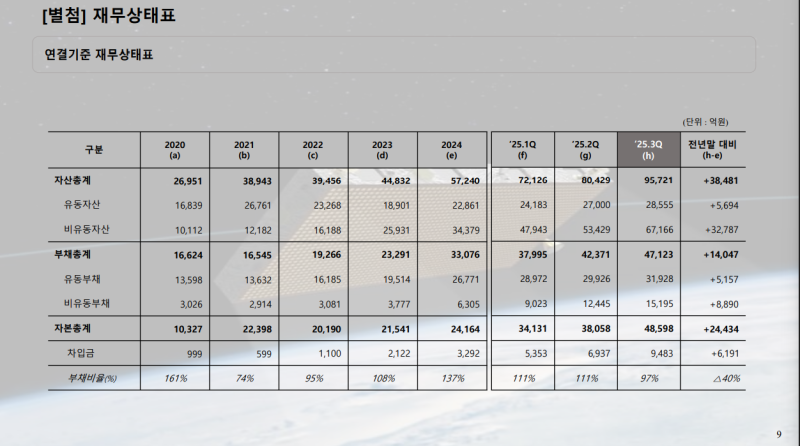This screenshot has height=446, width=800.
Task: Click the highlighted '25.3Q column header
Action: tap(650, 149)
